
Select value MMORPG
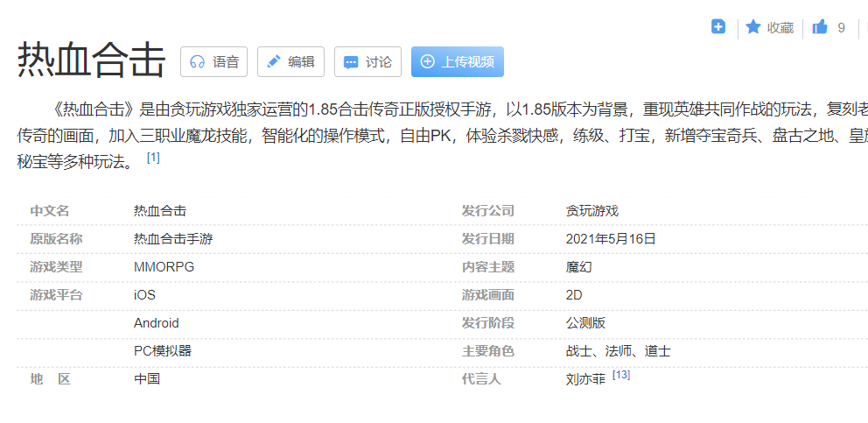click(164, 266)
